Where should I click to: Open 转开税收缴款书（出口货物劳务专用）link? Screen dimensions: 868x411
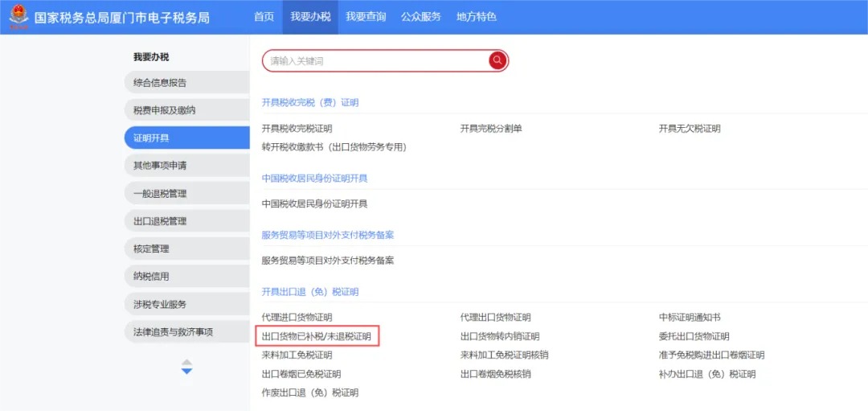(334, 146)
